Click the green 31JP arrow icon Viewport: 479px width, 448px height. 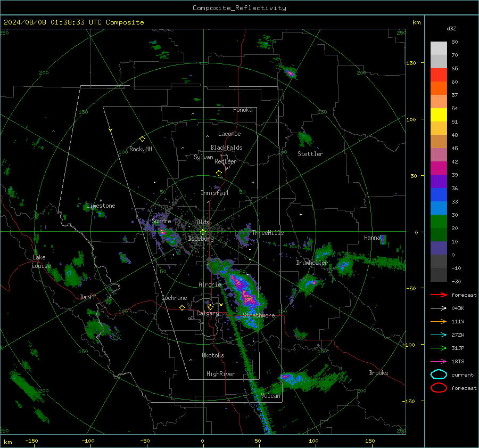pos(439,348)
